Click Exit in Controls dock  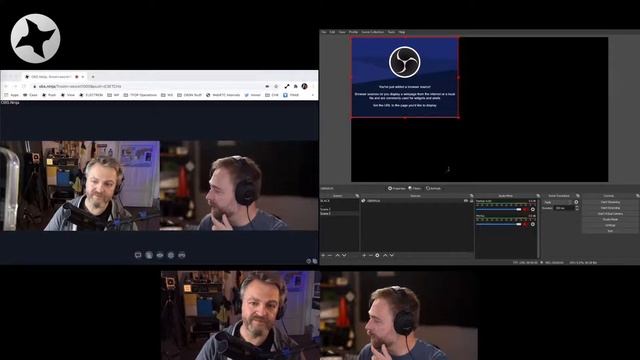pos(610,231)
